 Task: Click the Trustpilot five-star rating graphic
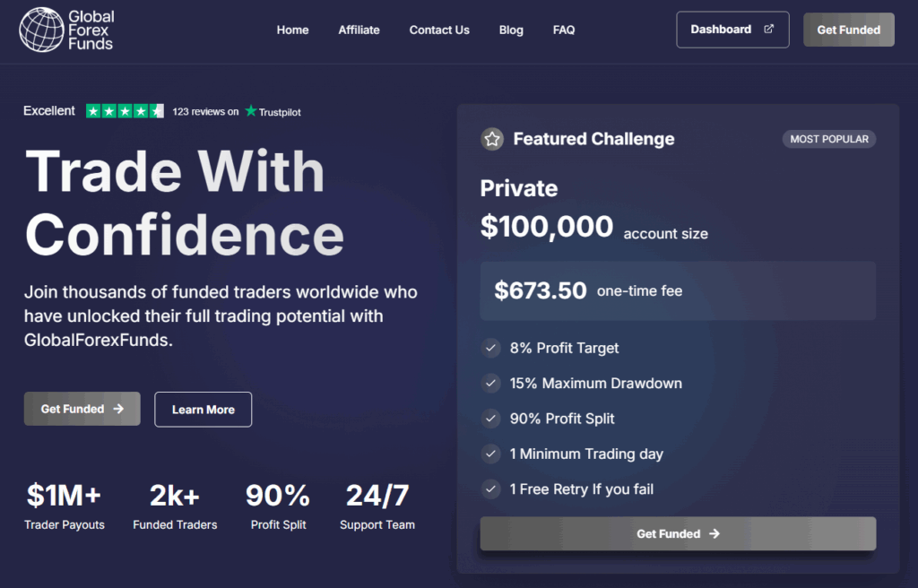click(125, 110)
